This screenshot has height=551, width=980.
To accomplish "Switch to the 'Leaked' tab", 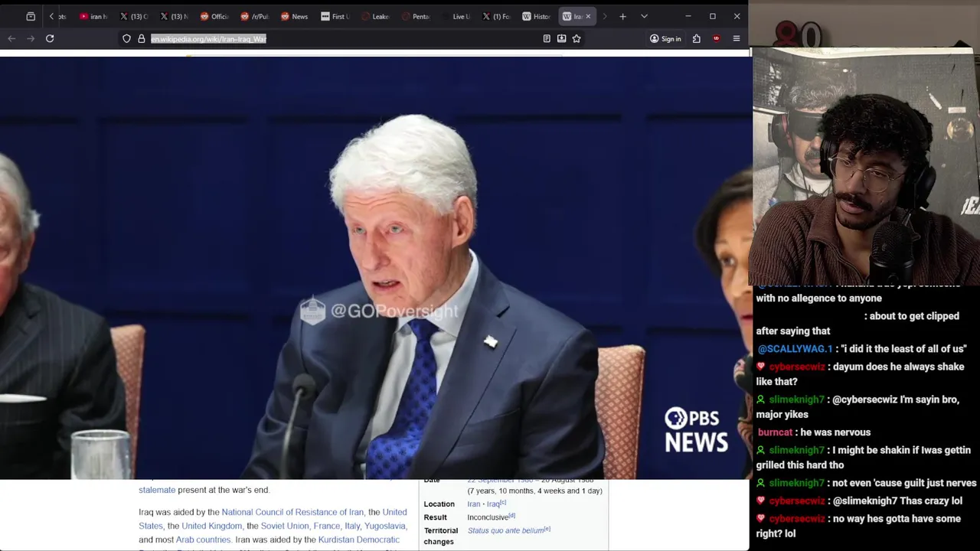I will click(375, 16).
